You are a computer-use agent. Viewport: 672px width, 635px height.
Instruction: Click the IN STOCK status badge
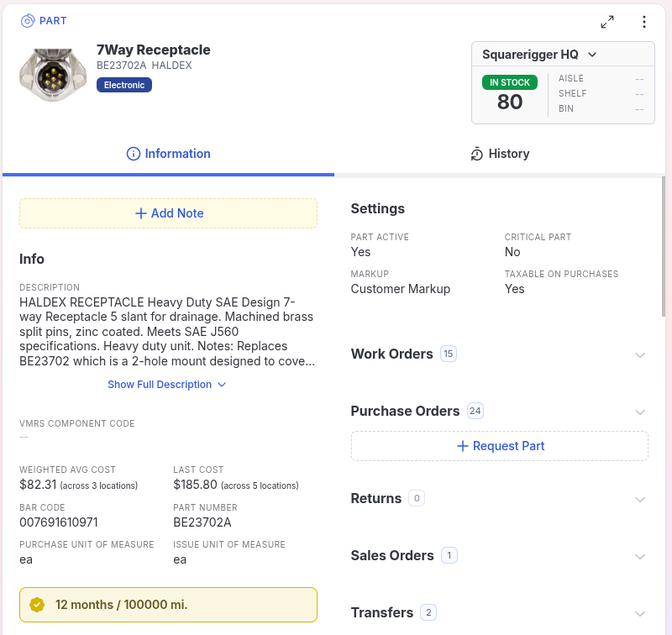point(510,82)
